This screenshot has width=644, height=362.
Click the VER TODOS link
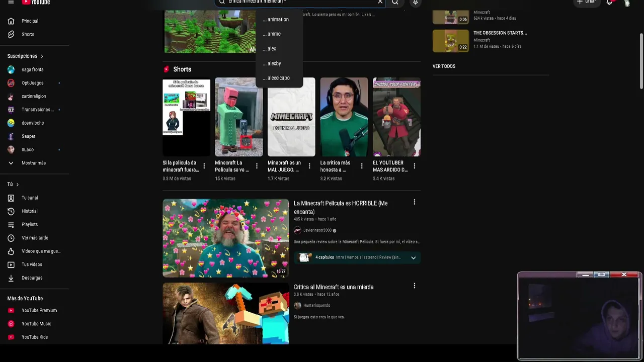click(x=444, y=66)
